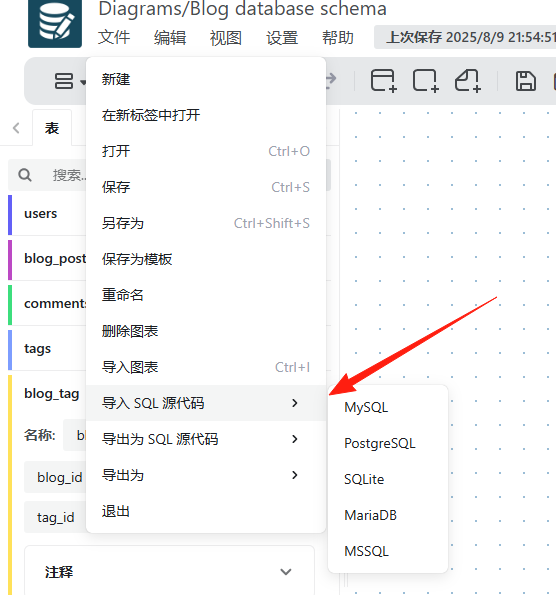Choose MSSQL import option
556x595 pixels.
pyautogui.click(x=388, y=551)
